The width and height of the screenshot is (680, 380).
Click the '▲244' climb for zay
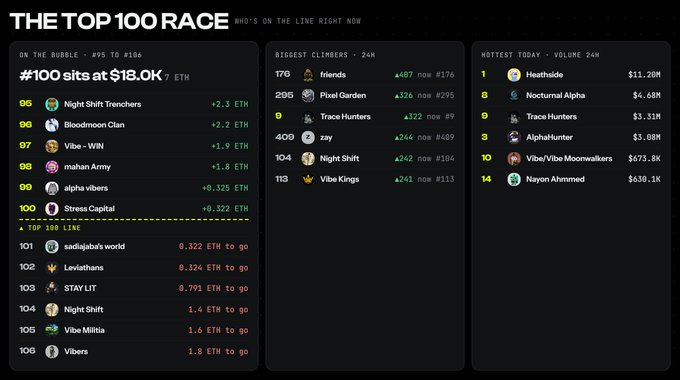403,138
